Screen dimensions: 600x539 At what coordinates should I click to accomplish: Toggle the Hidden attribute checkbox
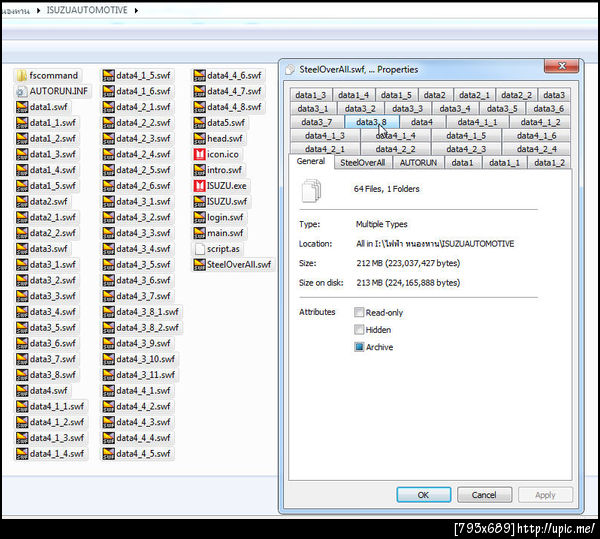click(359, 329)
